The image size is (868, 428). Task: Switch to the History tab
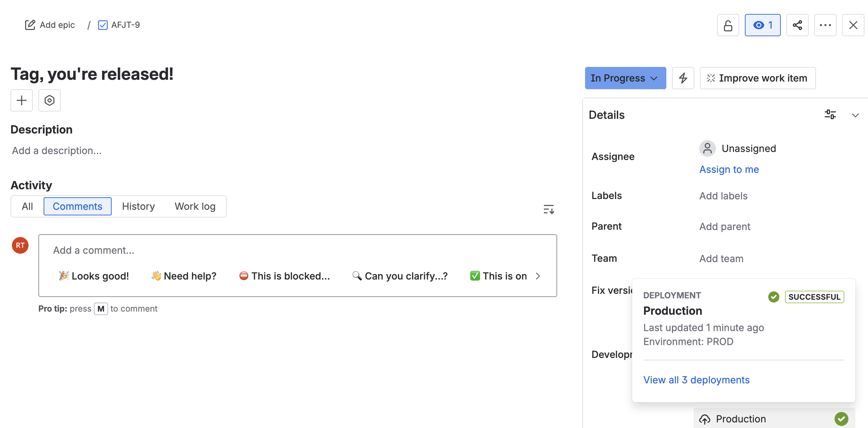click(x=138, y=206)
